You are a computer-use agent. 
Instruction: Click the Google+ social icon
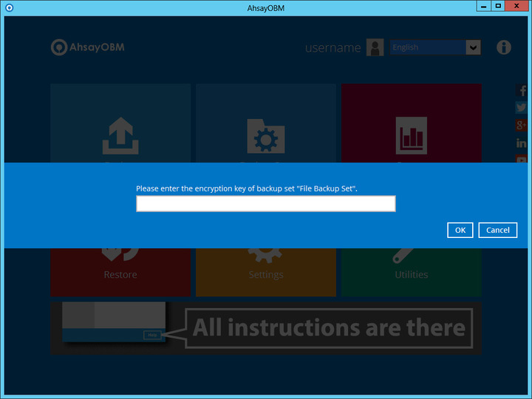pos(522,125)
